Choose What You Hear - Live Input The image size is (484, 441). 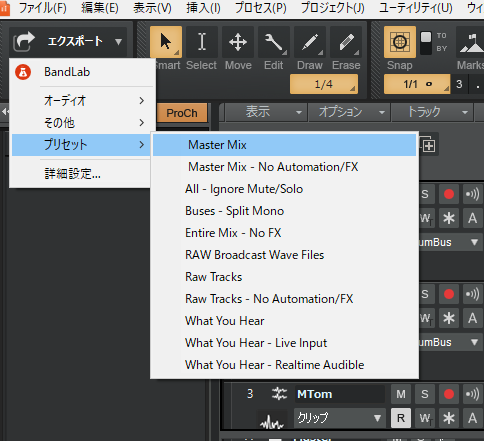click(x=284, y=343)
